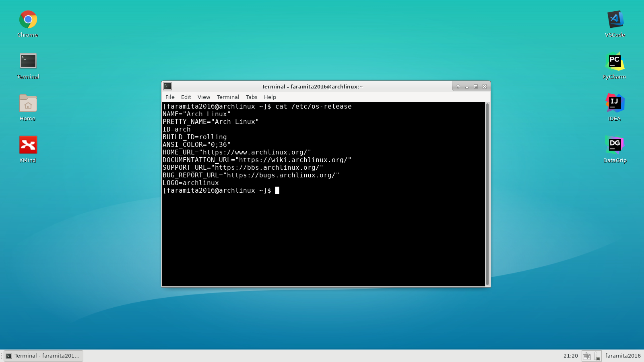Click the terminal window menu icon in title bar
This screenshot has width=644, height=362.
point(167,86)
